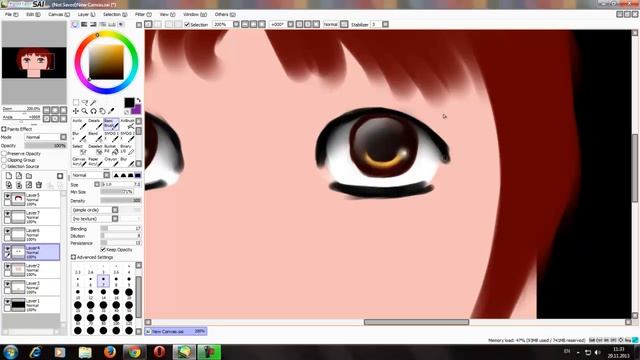Create a new normal layer
This screenshot has width=640, height=360.
(9, 176)
